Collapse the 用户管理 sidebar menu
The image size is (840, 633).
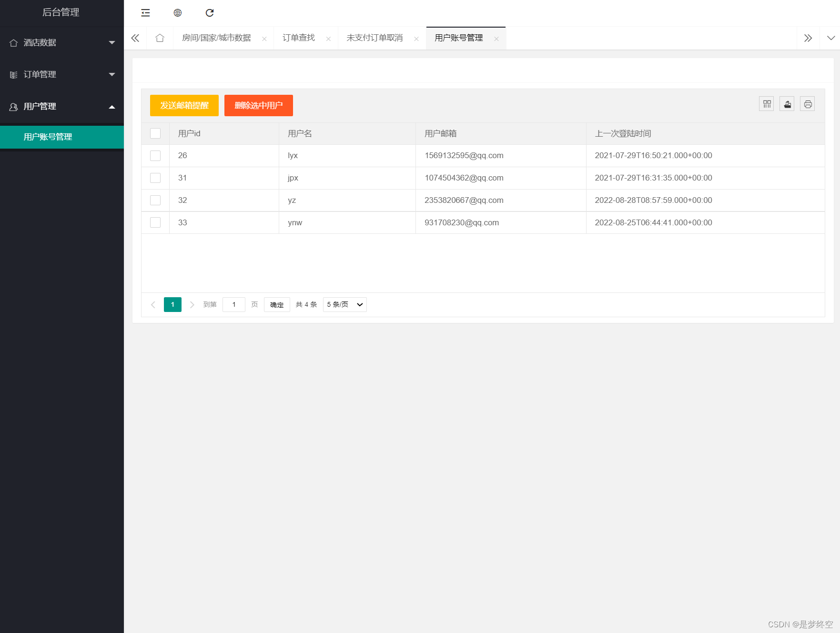tap(62, 106)
